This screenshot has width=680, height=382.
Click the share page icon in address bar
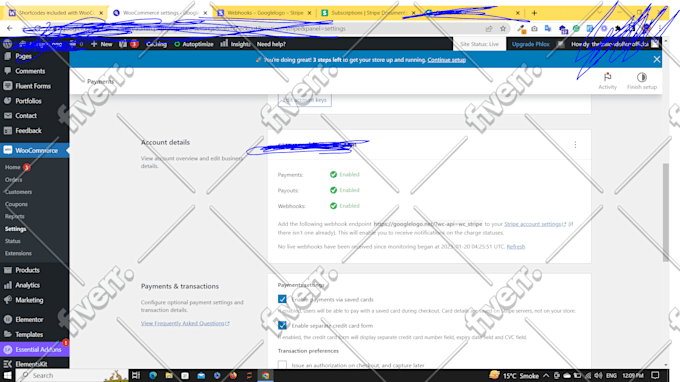tap(489, 29)
